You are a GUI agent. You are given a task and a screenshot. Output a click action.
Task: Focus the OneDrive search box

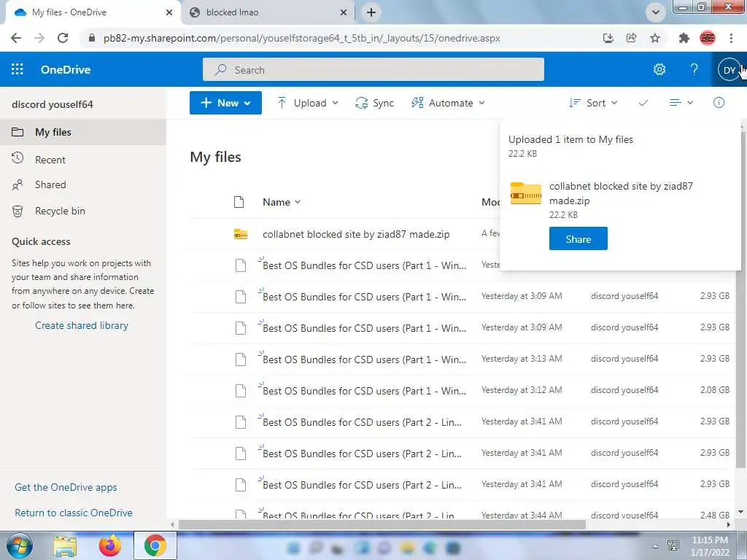point(373,69)
